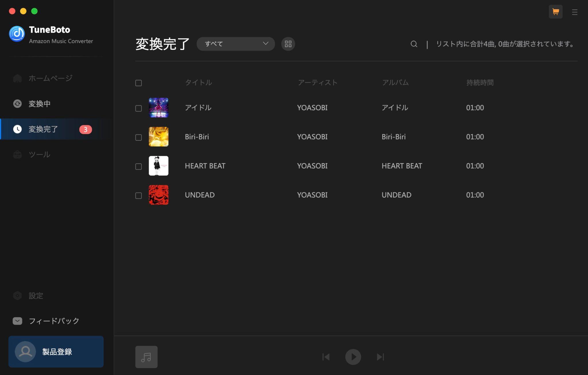Check the box for Biri-Biri track
The image size is (588, 375).
139,138
